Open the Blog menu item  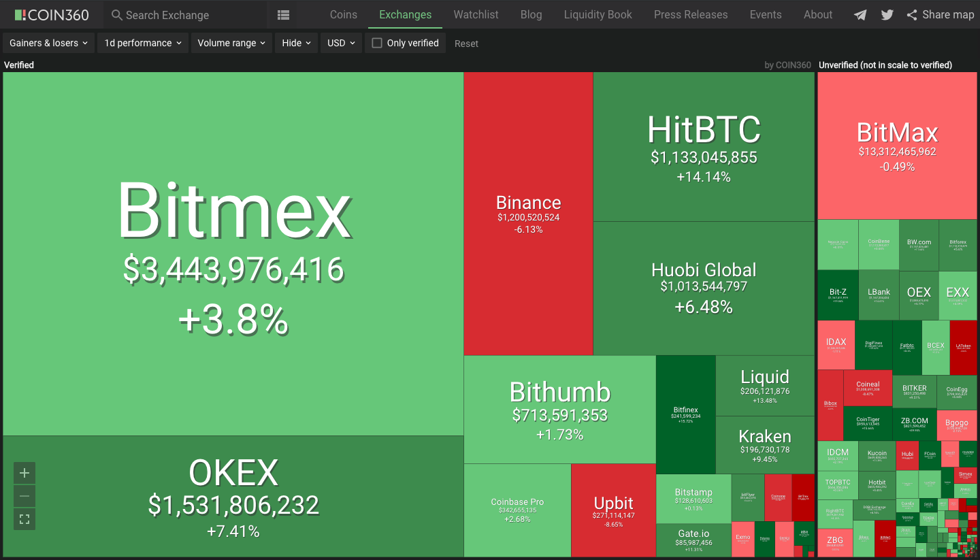coord(532,14)
